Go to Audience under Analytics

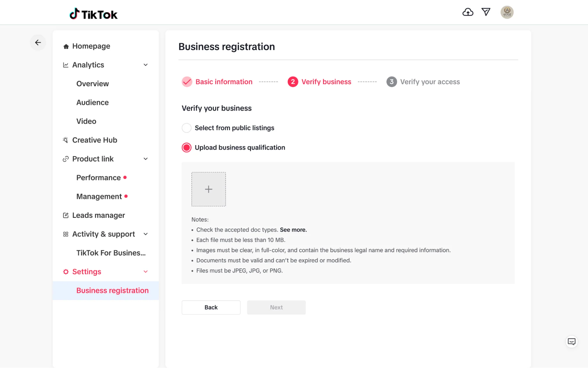coord(92,102)
